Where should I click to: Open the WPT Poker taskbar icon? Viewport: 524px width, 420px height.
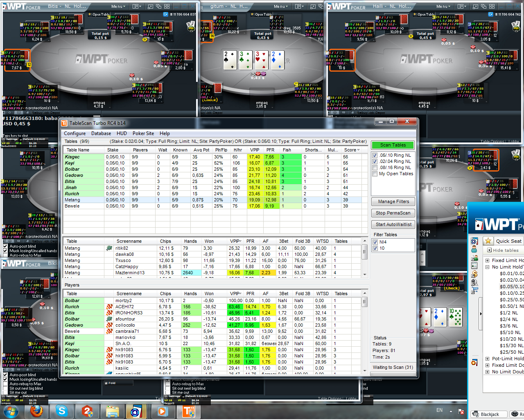136,411
